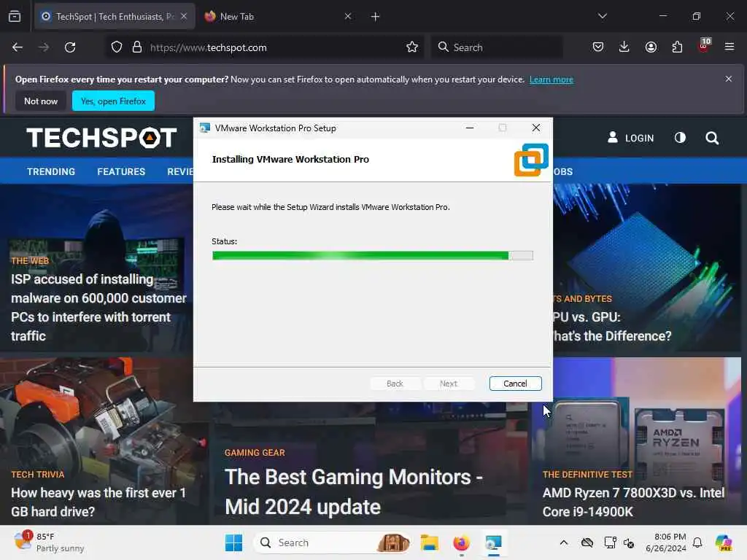Open File Explorer from taskbar
Screen dimensions: 747x560
[x=429, y=542]
